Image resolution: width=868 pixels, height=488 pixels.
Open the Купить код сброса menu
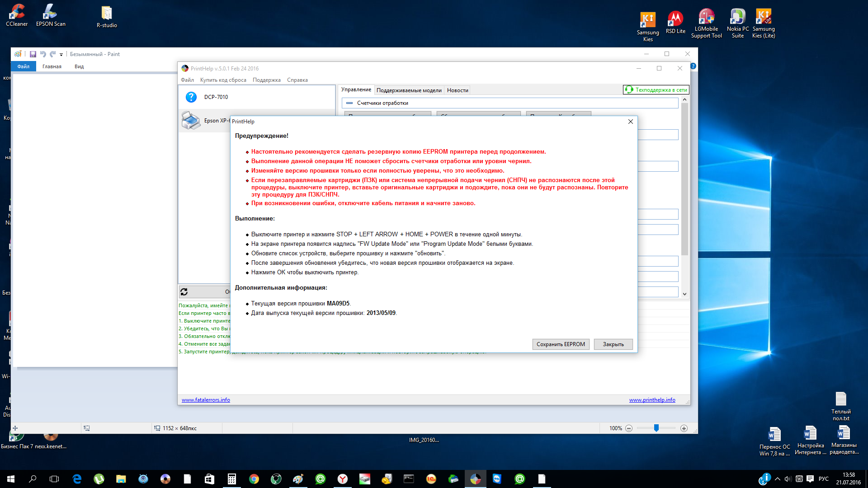pyautogui.click(x=223, y=80)
